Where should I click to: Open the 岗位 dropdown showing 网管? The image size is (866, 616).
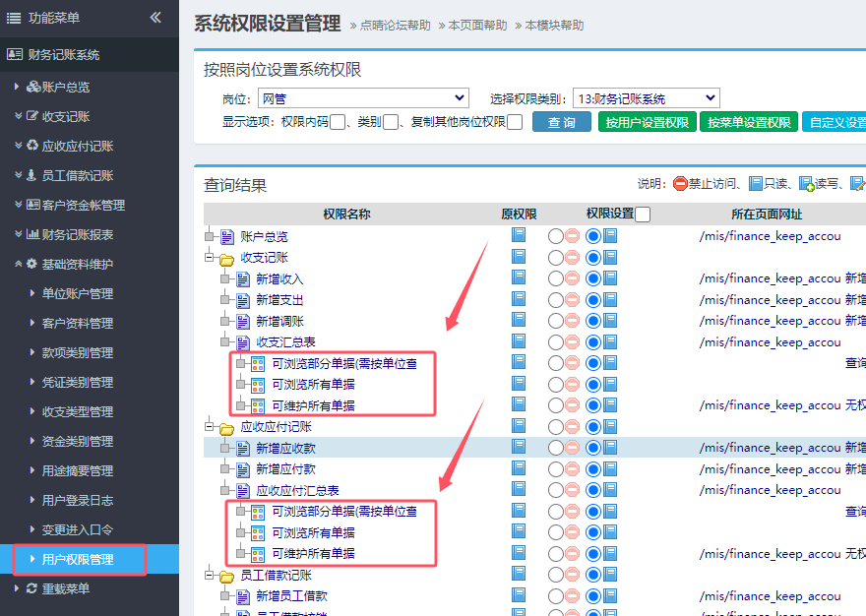363,98
